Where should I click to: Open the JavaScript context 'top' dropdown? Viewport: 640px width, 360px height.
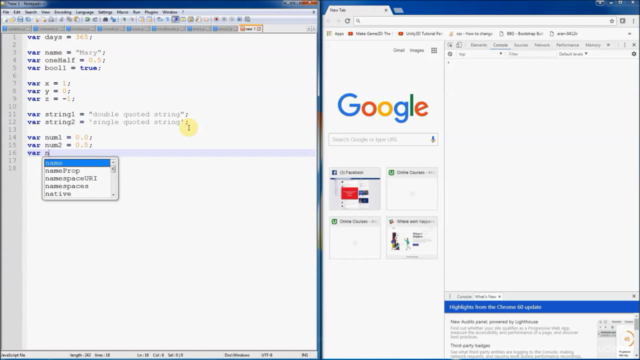coord(480,54)
